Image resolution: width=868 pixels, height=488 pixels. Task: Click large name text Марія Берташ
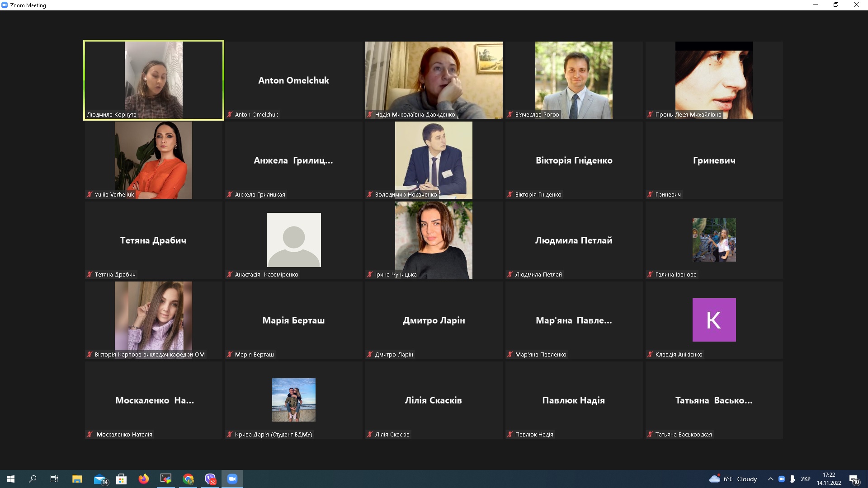(293, 320)
